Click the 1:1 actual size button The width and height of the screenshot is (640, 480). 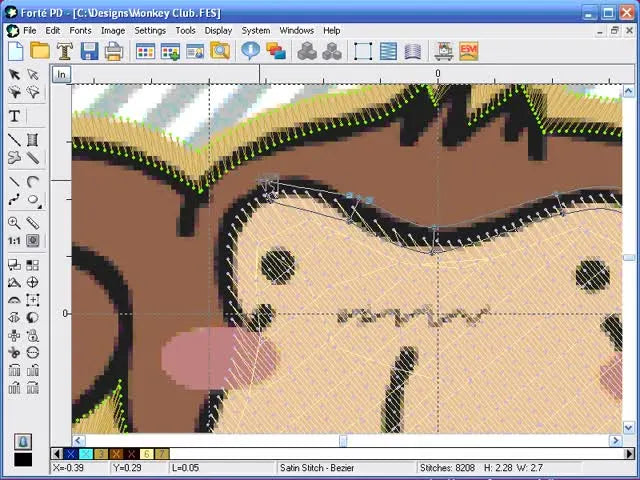[x=14, y=241]
